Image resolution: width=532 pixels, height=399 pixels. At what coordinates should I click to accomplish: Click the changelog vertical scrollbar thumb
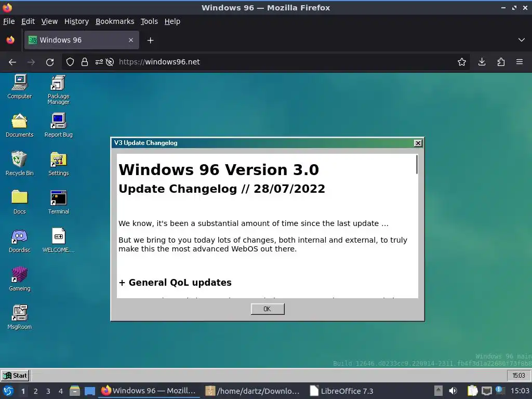click(416, 165)
